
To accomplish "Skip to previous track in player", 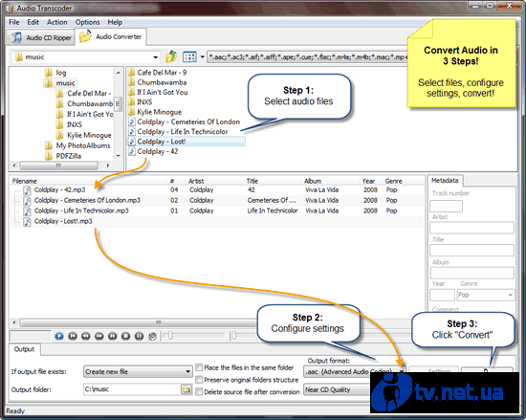I will [x=73, y=336].
